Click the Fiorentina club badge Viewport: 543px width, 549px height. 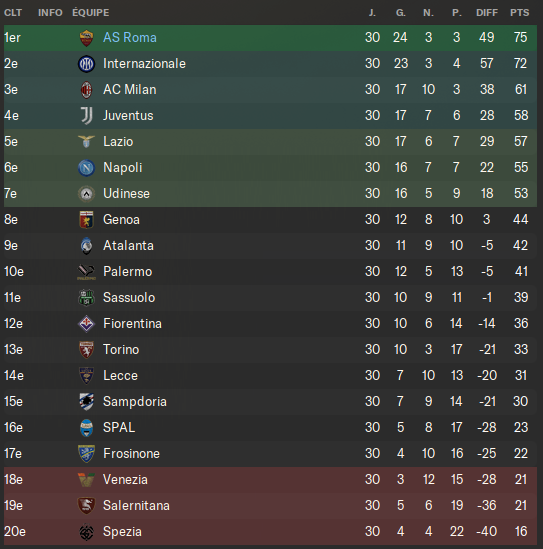pyautogui.click(x=86, y=324)
